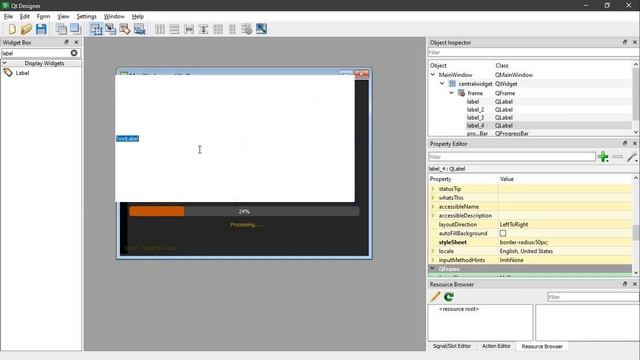Toggle the autoFillBackground checkbox

click(x=503, y=233)
